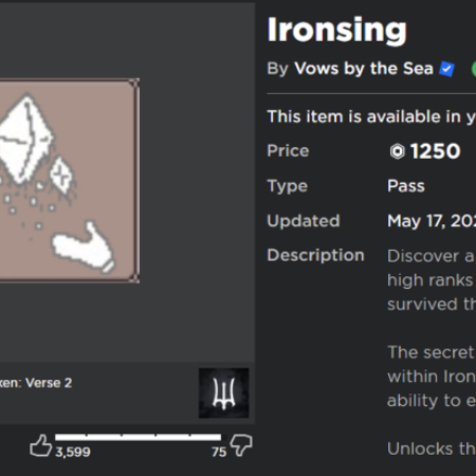
Task: Click the thumbs up like icon
Action: pos(41,445)
